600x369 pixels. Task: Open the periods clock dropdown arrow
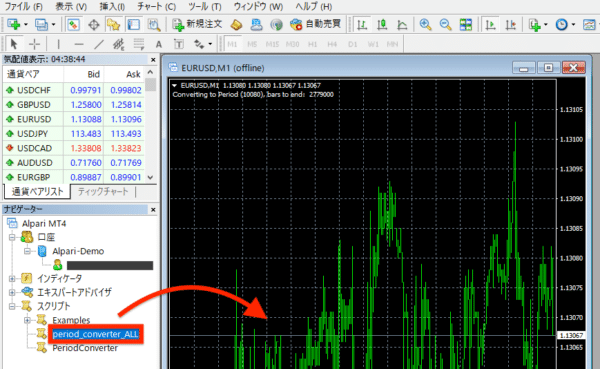(x=573, y=24)
